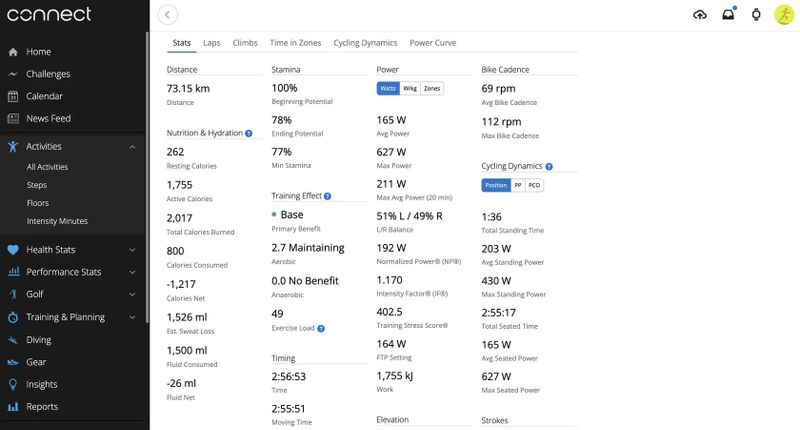Click the upload cloud icon
Viewport: 800px width, 430px height.
tap(699, 14)
